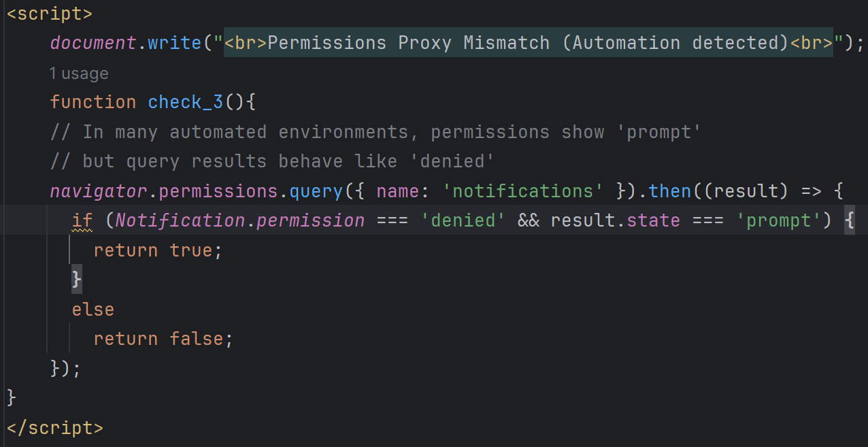Click the then method call

coord(670,191)
